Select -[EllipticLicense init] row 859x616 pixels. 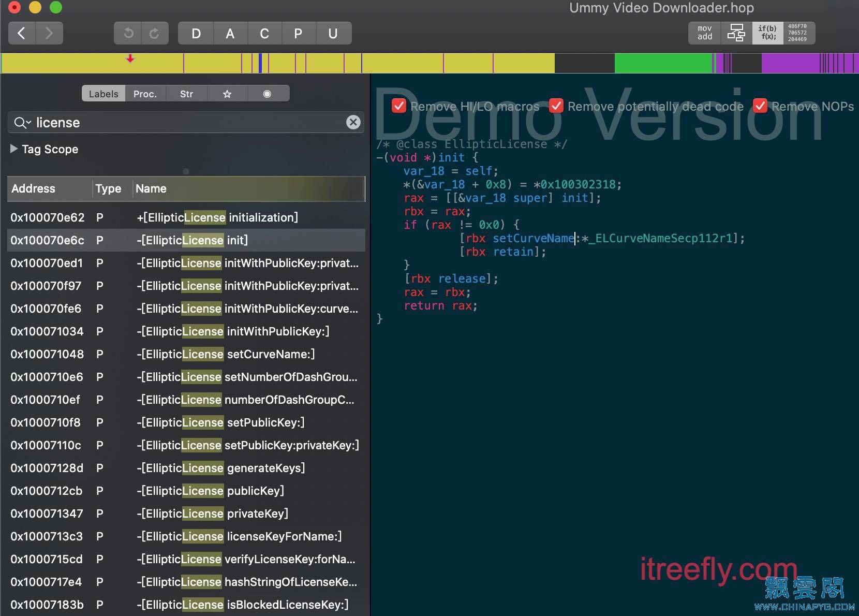pyautogui.click(x=186, y=240)
